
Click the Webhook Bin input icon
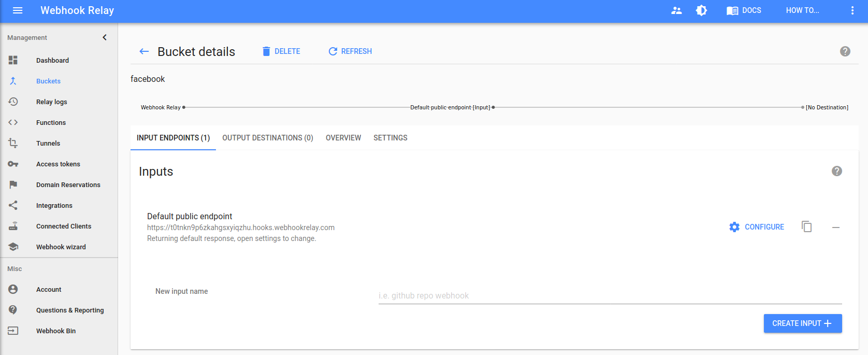(13, 331)
